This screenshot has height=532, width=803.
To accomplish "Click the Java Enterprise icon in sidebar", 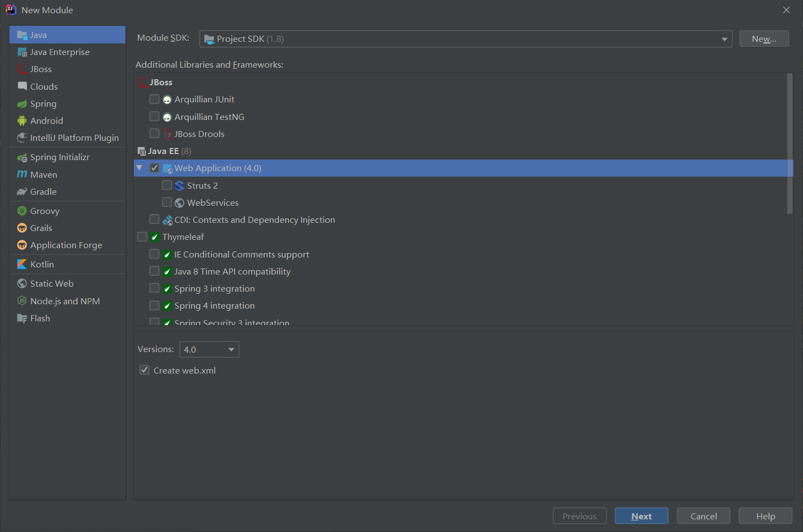I will [22, 52].
